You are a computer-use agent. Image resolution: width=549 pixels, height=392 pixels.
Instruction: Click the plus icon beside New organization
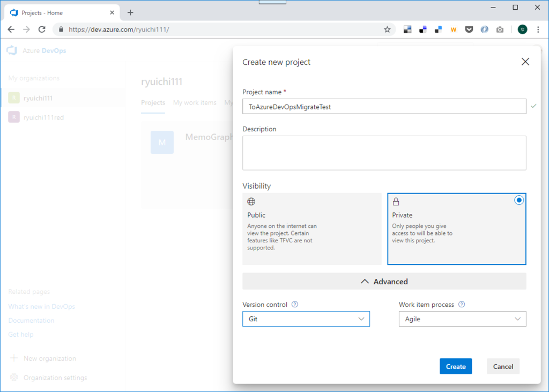(x=14, y=358)
